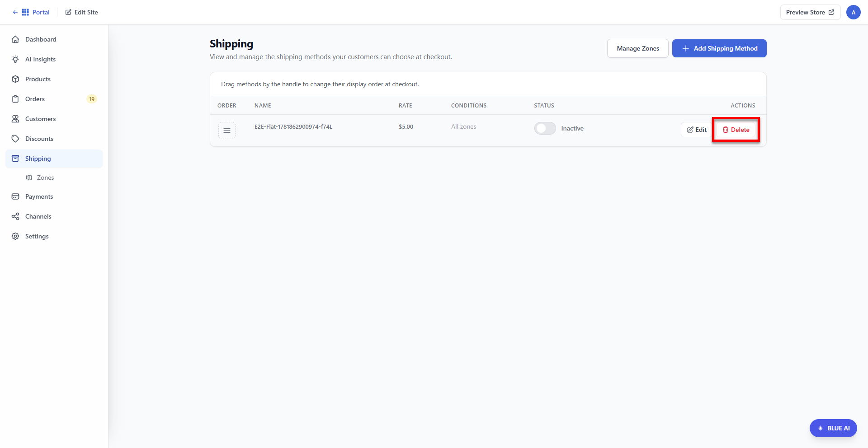Click the ORDER column header
868x448 pixels.
point(227,105)
